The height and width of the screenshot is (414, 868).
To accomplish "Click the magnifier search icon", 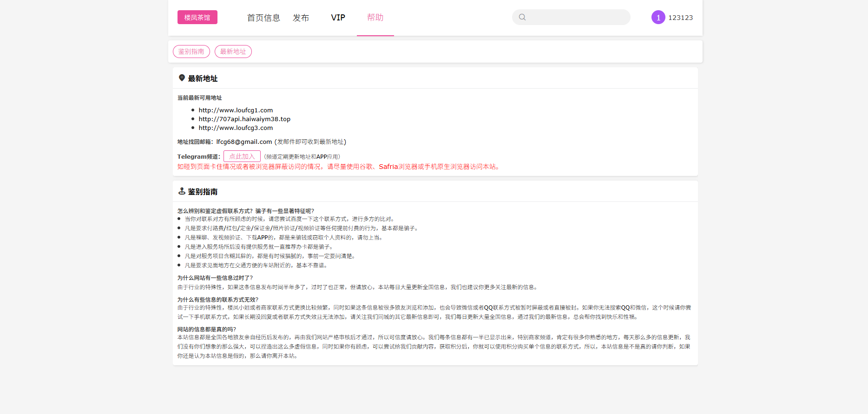I will click(522, 17).
